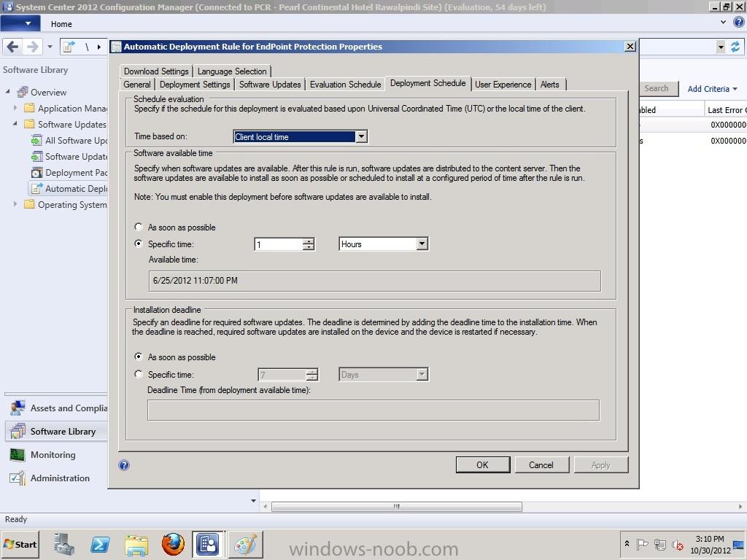Open Paint from the taskbar
The width and height of the screenshot is (747, 560).
click(245, 544)
